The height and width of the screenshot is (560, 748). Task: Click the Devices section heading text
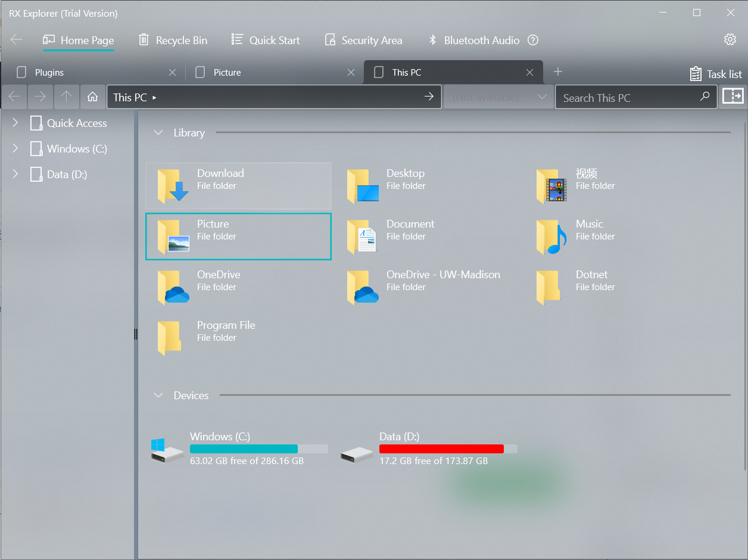tap(191, 396)
